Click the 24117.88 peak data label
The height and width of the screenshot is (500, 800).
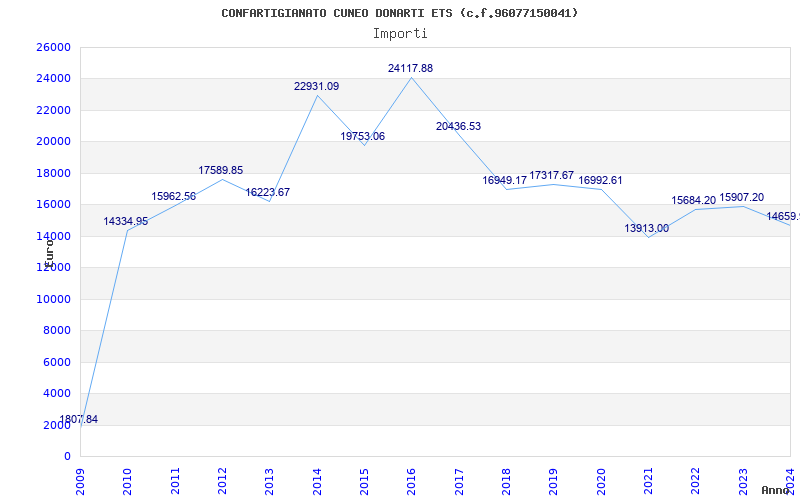point(410,68)
